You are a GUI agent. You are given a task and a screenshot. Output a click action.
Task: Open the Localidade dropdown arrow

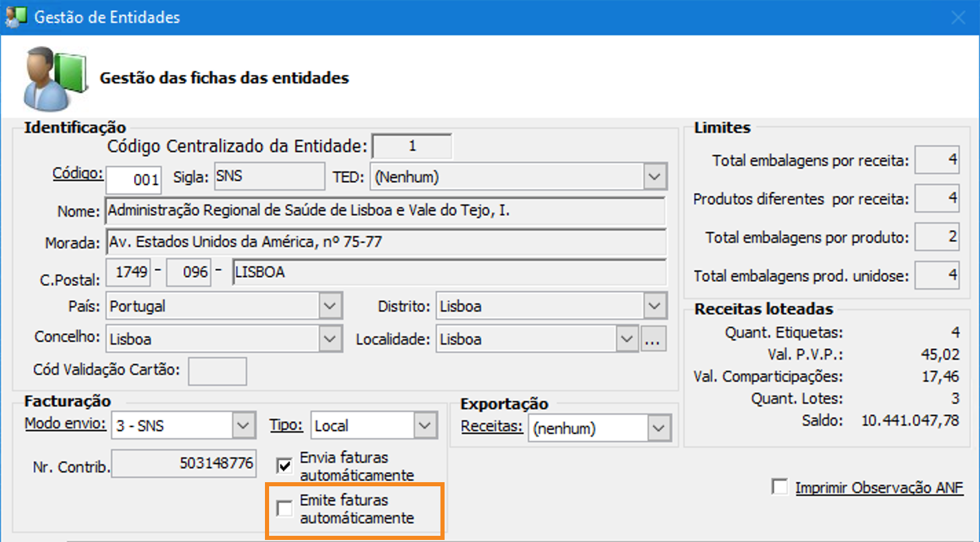pyautogui.click(x=626, y=339)
